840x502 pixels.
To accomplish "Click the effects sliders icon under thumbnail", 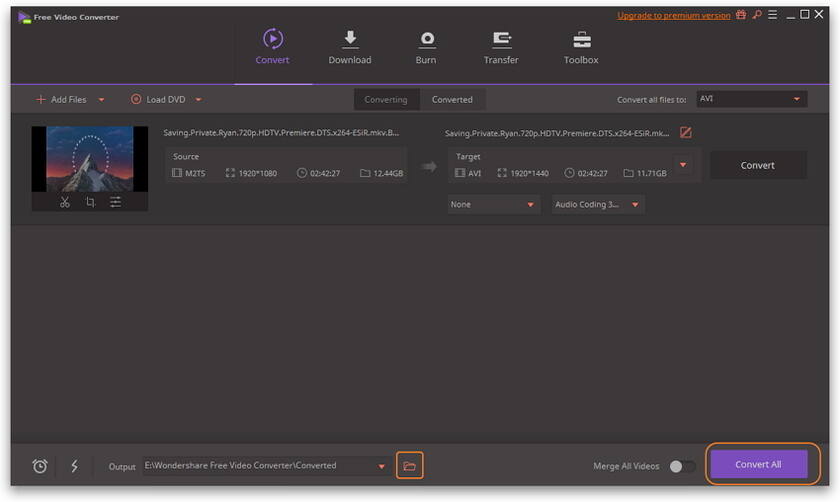I will tap(115, 202).
